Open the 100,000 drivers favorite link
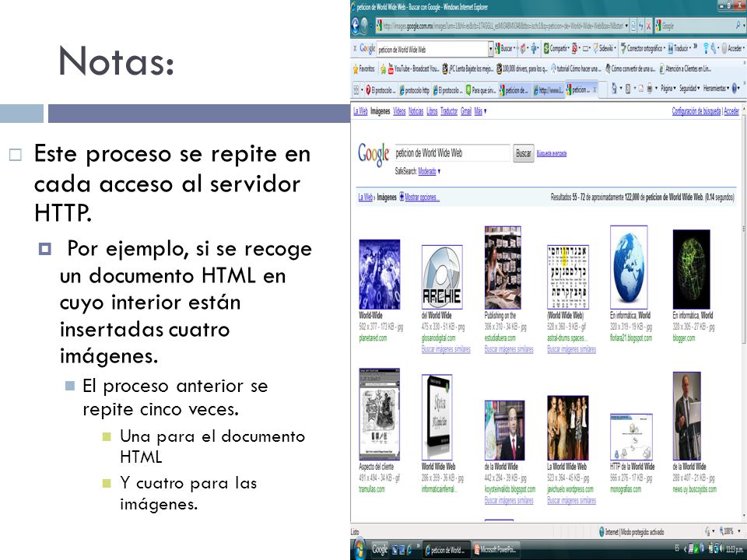The height and width of the screenshot is (560, 747). 521,69
